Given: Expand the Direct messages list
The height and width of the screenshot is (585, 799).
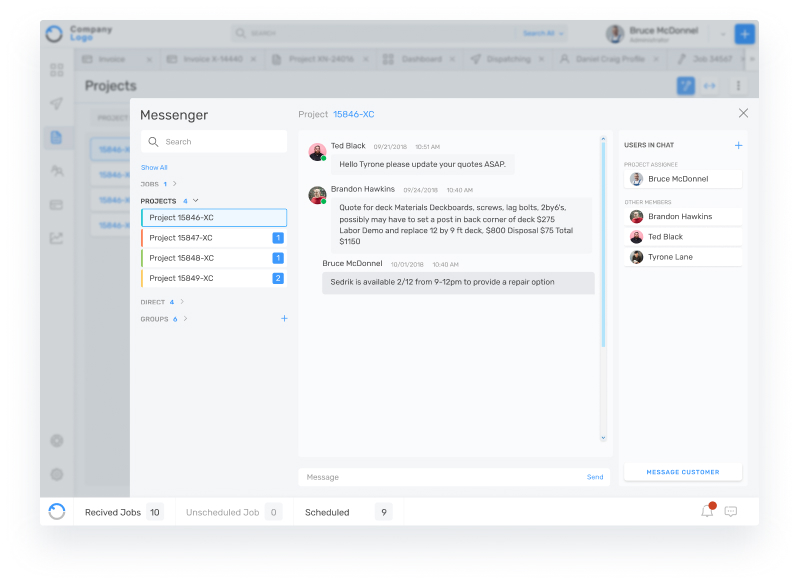Looking at the screenshot, I should coord(182,301).
